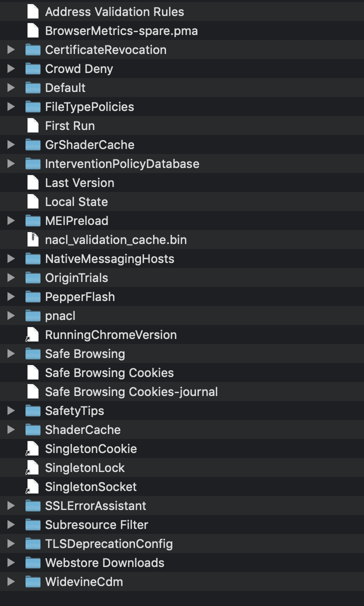
Task: Expand the Webstore Downloads folder
Action: tap(11, 563)
